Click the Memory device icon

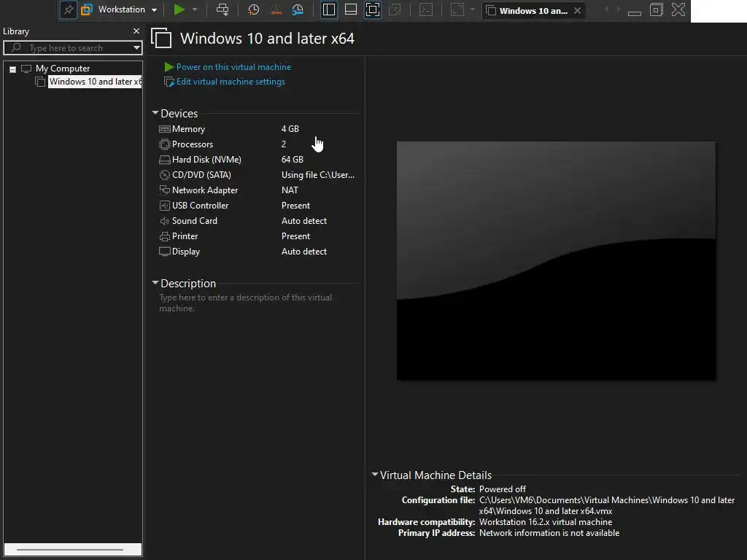[x=165, y=129]
